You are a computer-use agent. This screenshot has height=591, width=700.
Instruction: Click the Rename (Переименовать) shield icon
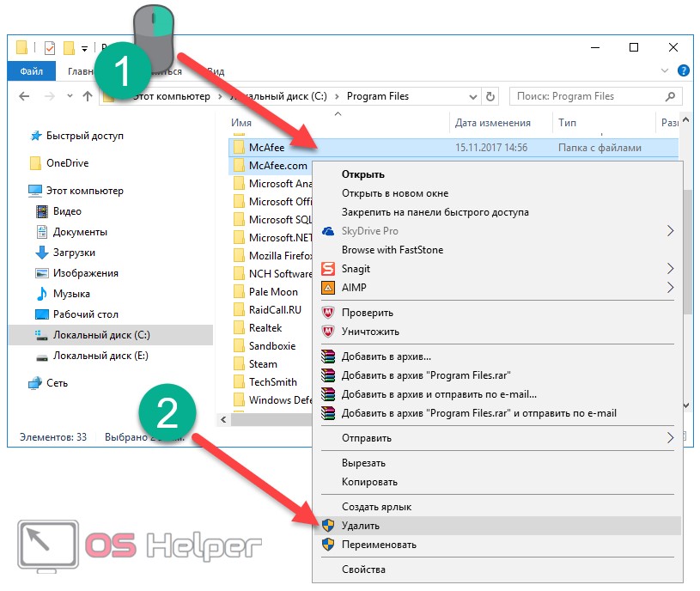328,544
